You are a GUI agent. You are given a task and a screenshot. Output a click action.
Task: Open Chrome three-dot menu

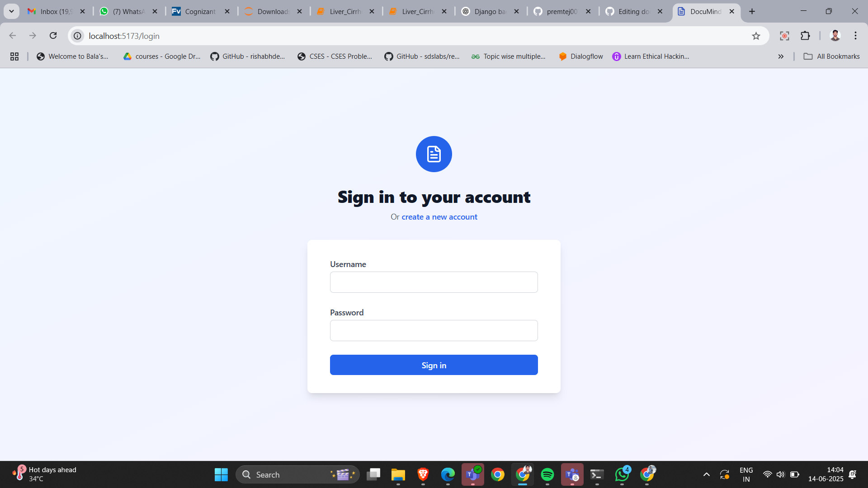[x=855, y=36]
